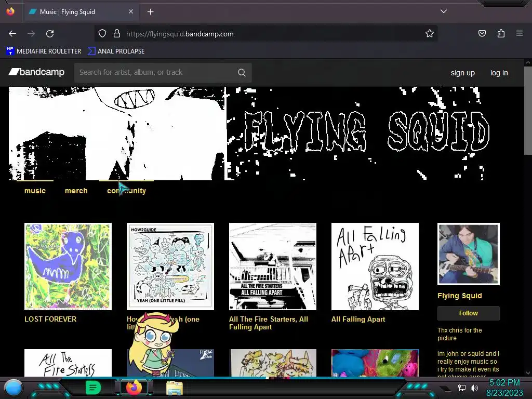Click the search magnifier icon
This screenshot has height=399, width=532.
coord(242,73)
